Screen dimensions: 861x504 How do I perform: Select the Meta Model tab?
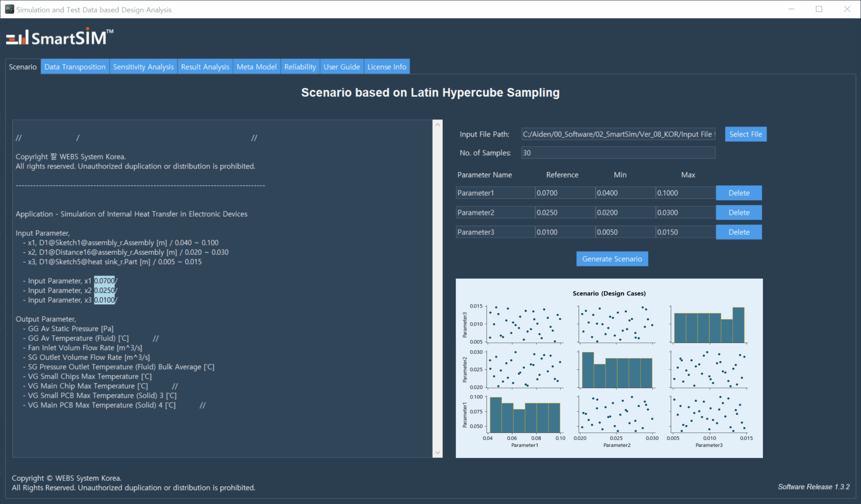(x=257, y=67)
